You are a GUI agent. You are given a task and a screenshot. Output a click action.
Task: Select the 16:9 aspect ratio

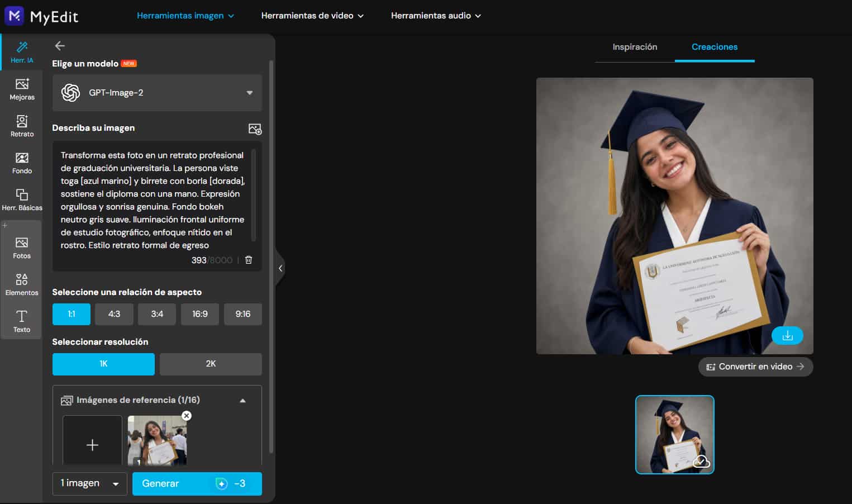[200, 314]
